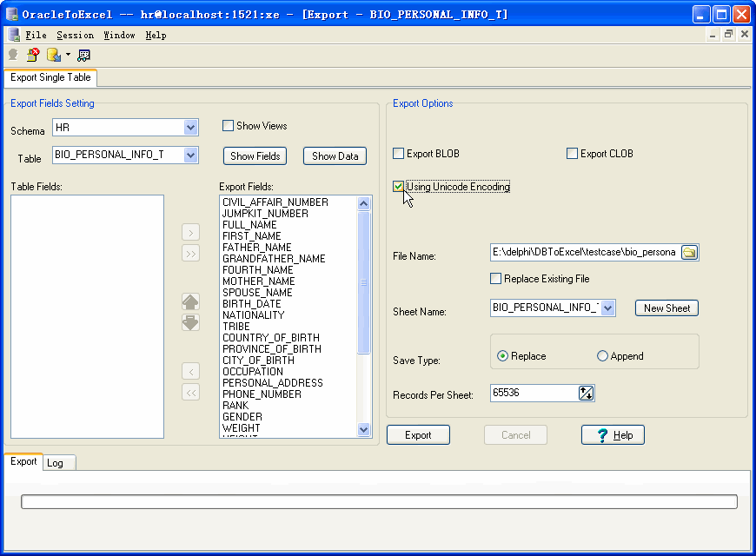The height and width of the screenshot is (556, 756).
Task: Uncheck Using Unicode Encoding
Action: coord(398,186)
